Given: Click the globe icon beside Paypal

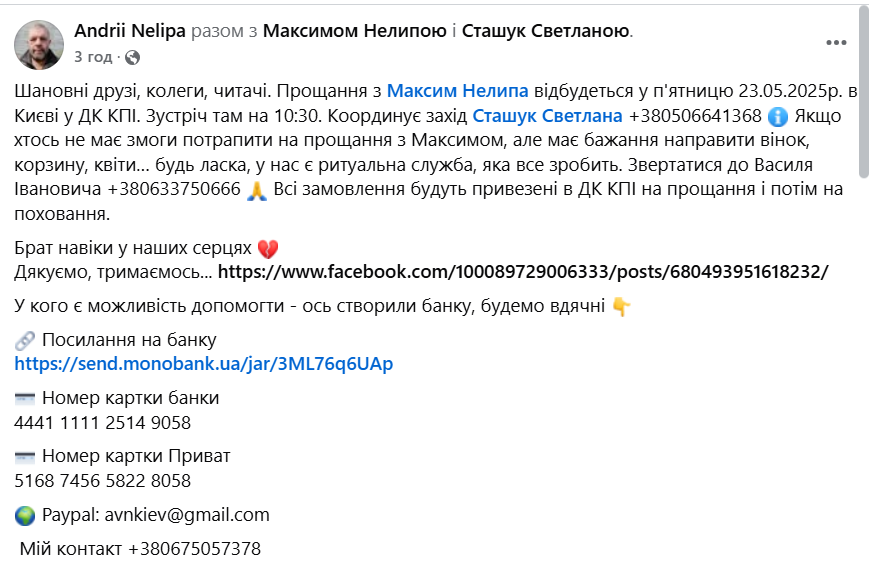Looking at the screenshot, I should point(26,515).
